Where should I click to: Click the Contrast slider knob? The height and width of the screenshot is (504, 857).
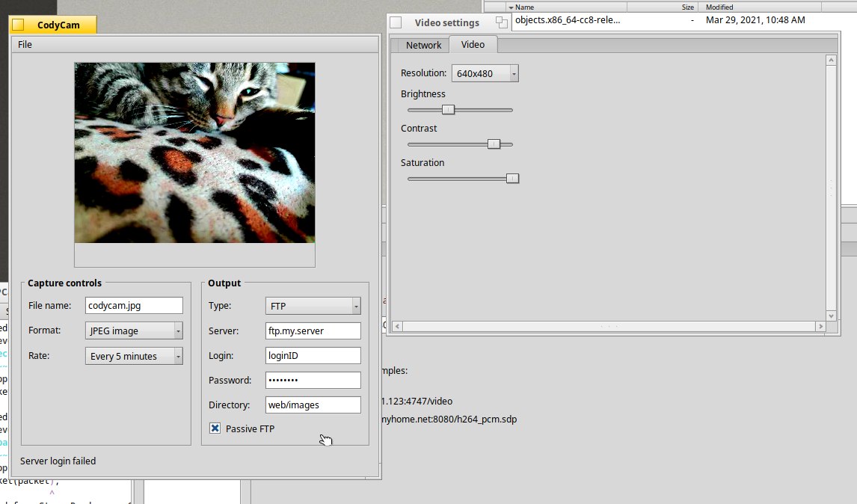tap(494, 144)
